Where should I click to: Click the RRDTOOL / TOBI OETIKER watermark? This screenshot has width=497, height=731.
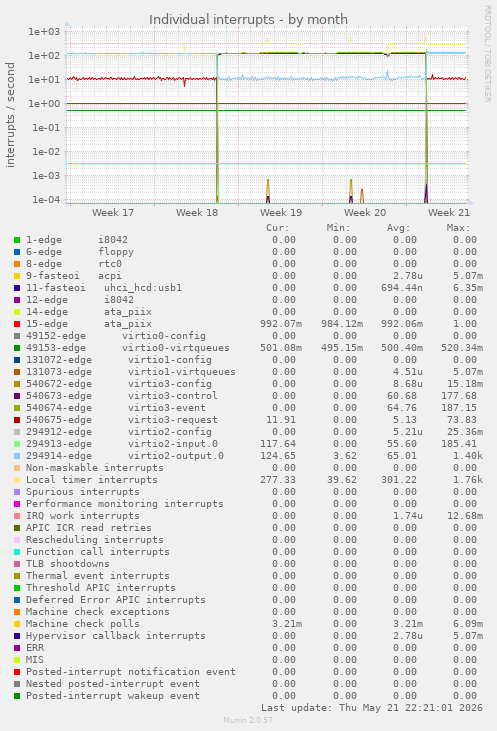[487, 54]
